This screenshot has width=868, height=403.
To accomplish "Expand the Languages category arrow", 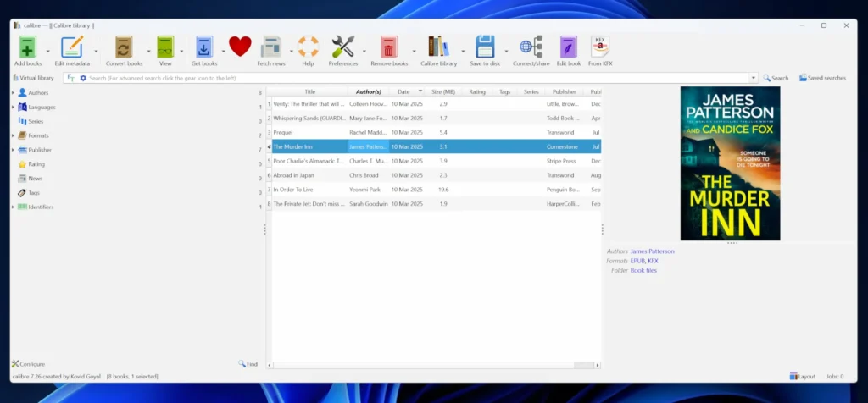I will 14,108.
